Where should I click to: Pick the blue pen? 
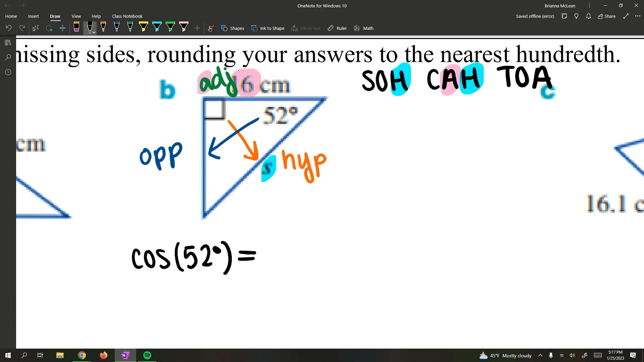pyautogui.click(x=117, y=27)
